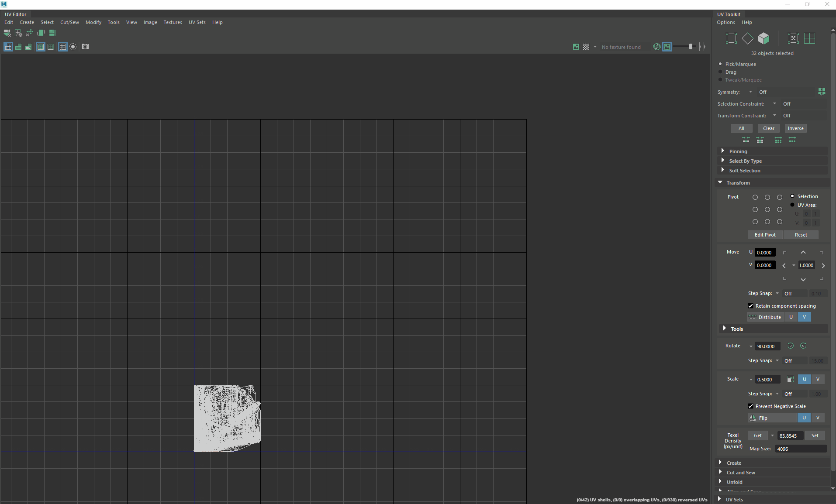
Task: Click the Reset pivot button
Action: [801, 235]
